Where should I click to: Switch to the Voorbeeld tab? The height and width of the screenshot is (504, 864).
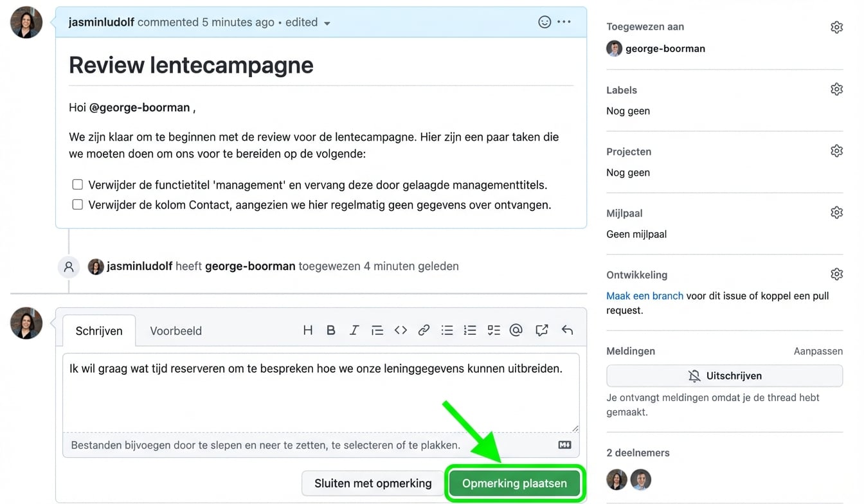click(x=175, y=330)
